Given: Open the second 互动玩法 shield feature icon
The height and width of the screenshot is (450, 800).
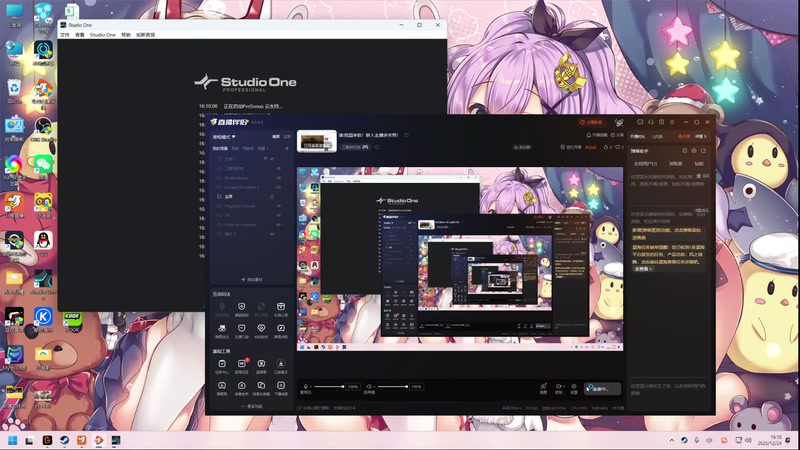Looking at the screenshot, I should (241, 306).
